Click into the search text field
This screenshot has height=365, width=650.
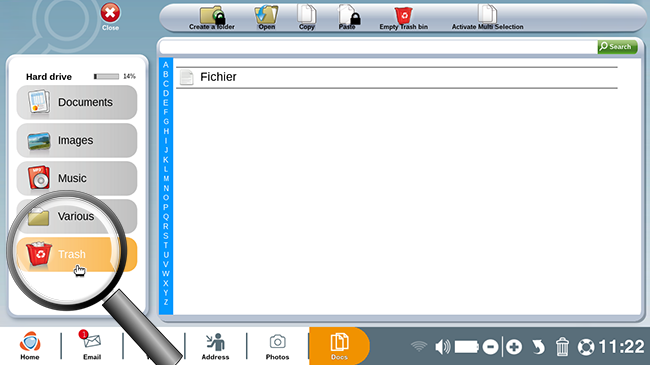378,47
